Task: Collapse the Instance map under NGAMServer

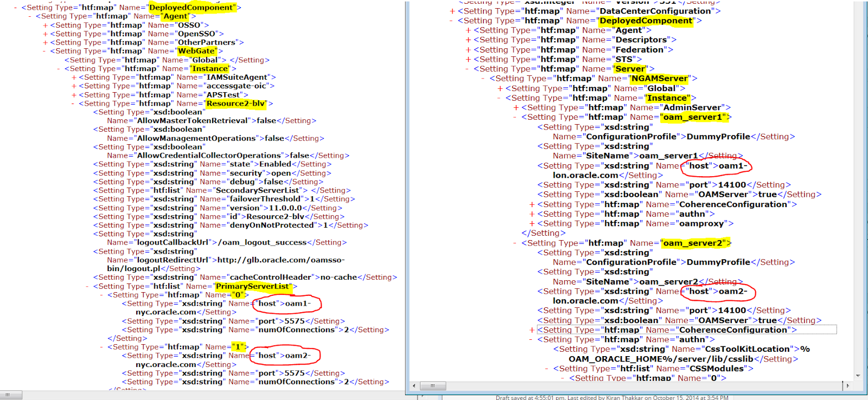Action: pos(500,98)
